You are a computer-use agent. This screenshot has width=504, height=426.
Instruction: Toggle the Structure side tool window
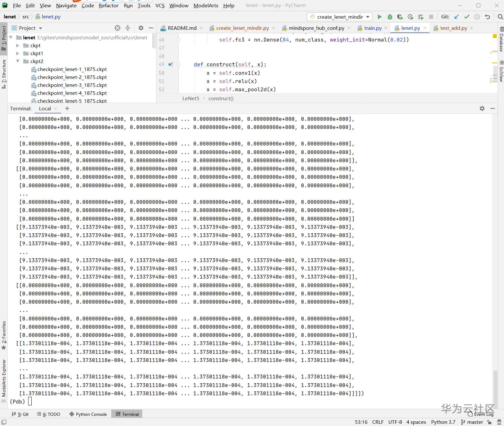pos(4,74)
